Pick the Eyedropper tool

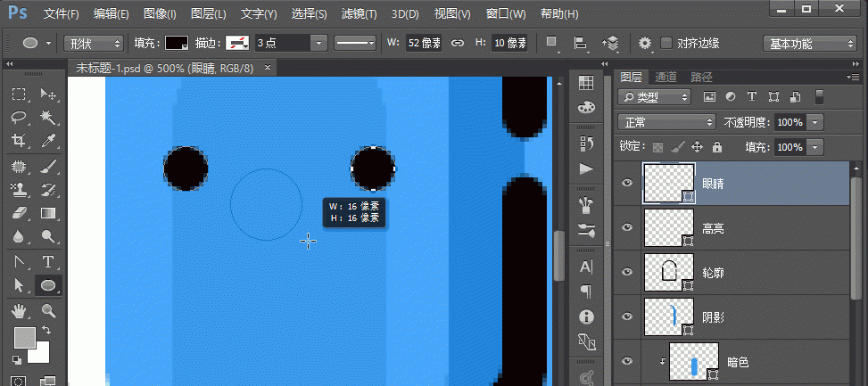(x=48, y=141)
